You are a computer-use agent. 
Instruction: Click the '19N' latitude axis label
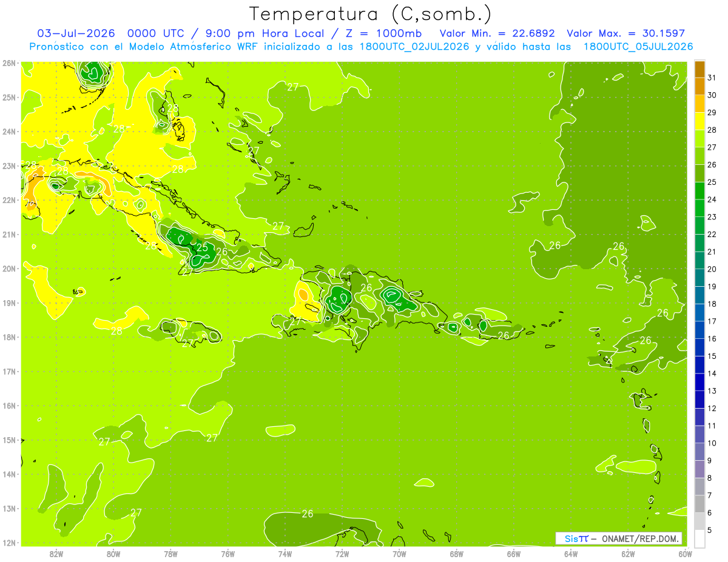click(x=9, y=303)
